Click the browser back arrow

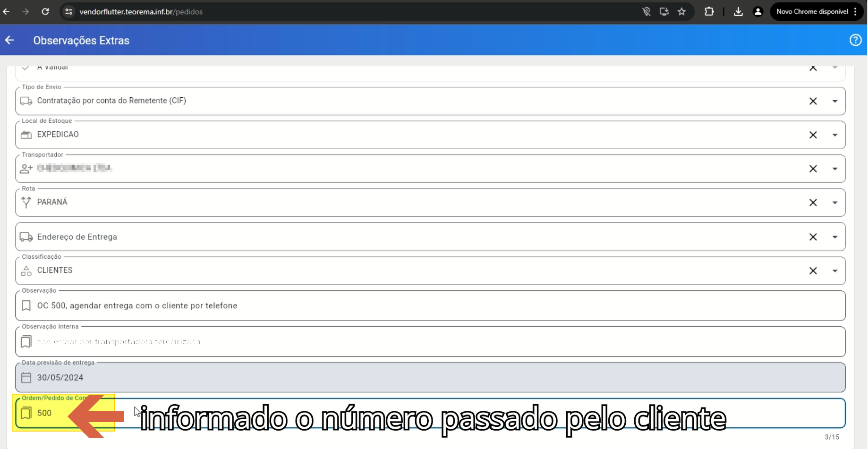point(7,12)
